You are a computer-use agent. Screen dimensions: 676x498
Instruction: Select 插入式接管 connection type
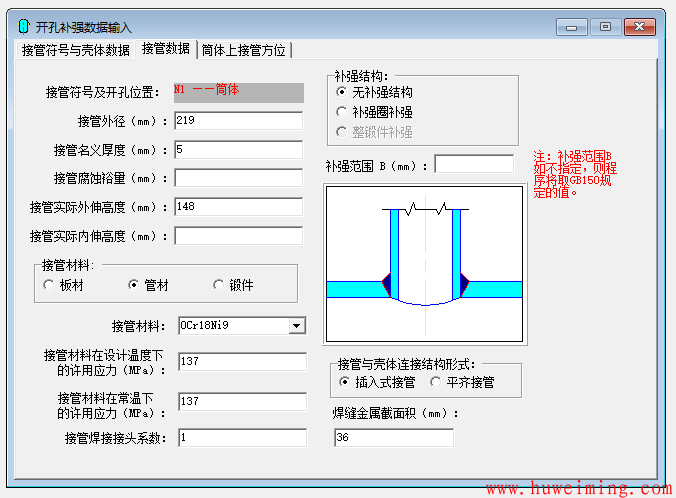click(x=346, y=382)
